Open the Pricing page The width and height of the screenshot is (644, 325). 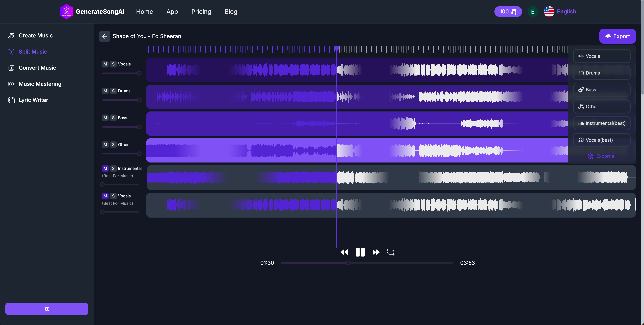[x=201, y=12]
